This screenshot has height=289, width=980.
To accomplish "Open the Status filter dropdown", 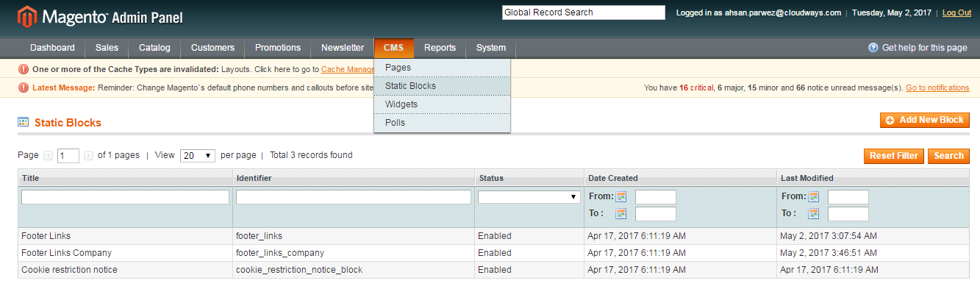I will click(529, 197).
